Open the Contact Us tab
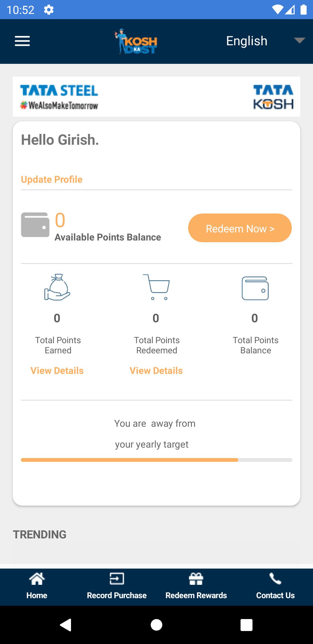Image resolution: width=313 pixels, height=644 pixels. coord(275,586)
